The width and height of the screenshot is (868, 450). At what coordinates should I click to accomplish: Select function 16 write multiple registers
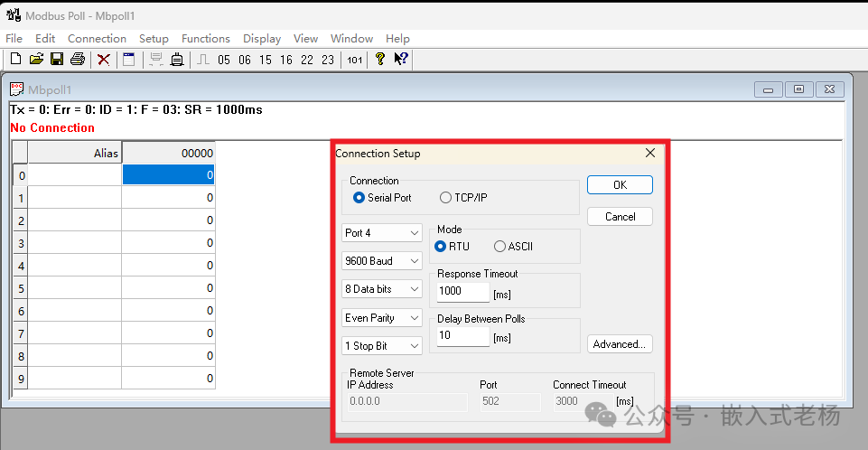[286, 60]
